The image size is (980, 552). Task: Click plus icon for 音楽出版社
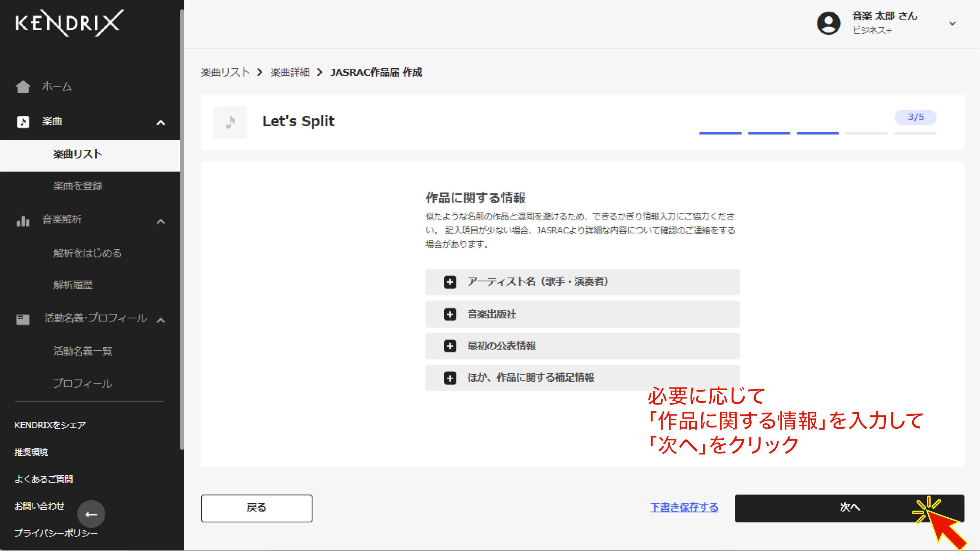[x=450, y=315]
